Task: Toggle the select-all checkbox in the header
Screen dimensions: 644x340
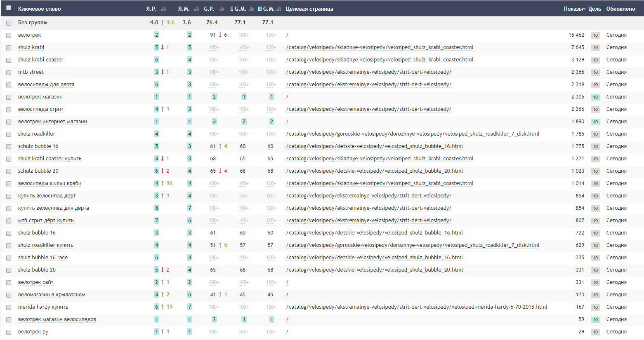Action: pos(9,8)
